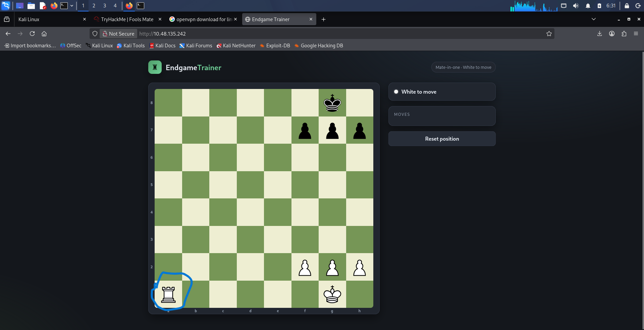Expand the terminal launcher dropdown arrow

(72, 6)
